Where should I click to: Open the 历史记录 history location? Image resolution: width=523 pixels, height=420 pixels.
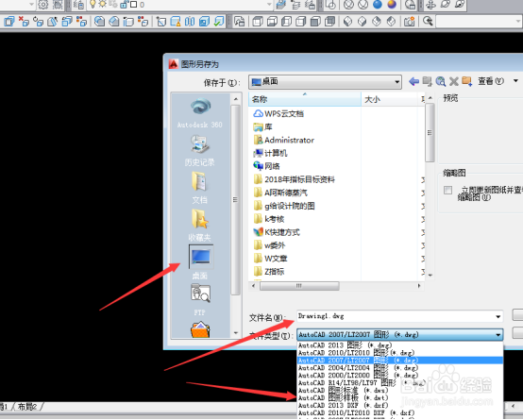pyautogui.click(x=200, y=150)
